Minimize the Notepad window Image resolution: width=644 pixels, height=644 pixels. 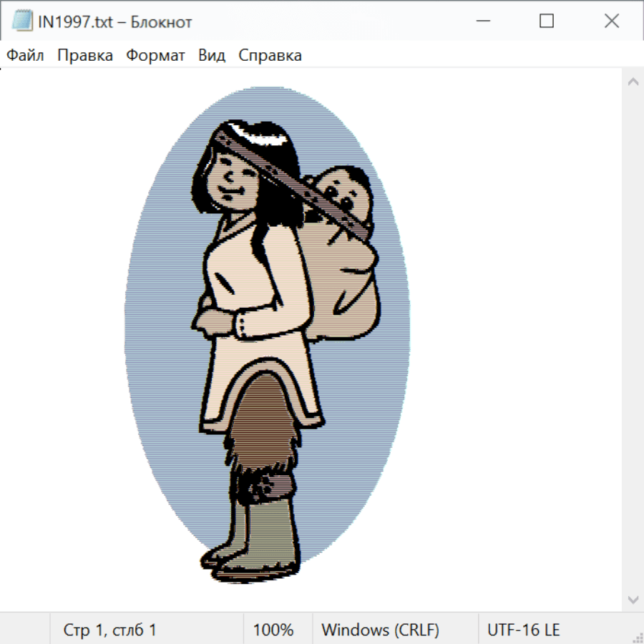pyautogui.click(x=482, y=21)
